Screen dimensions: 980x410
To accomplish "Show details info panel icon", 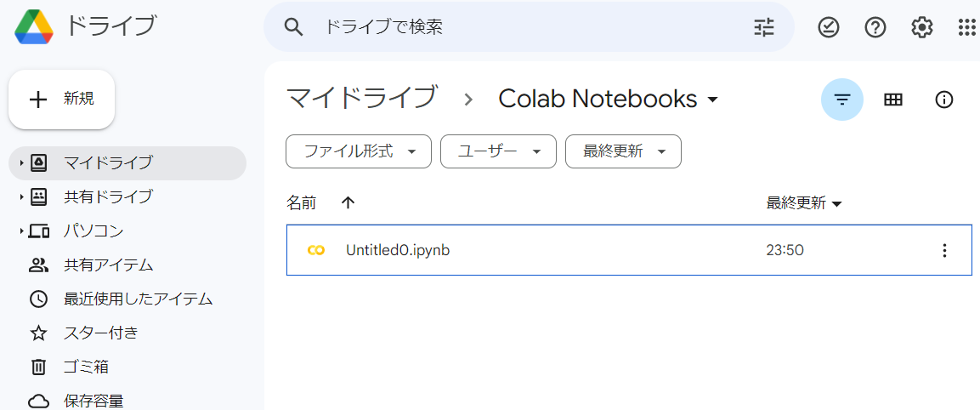I will (943, 100).
